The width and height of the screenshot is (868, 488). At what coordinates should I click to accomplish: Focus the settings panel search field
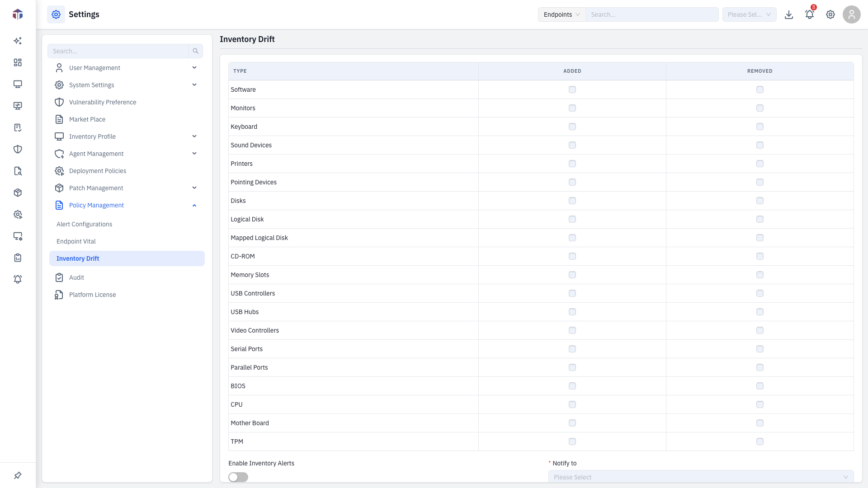[x=118, y=51]
